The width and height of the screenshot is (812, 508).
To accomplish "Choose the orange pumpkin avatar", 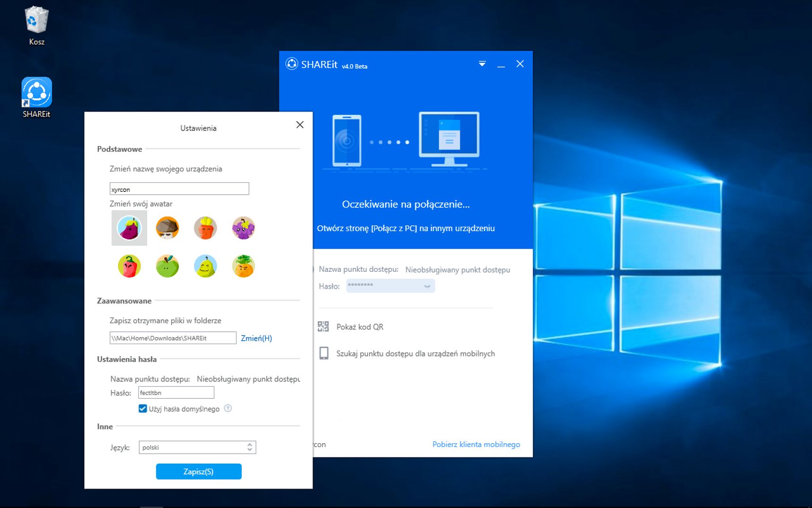I will pyautogui.click(x=244, y=266).
